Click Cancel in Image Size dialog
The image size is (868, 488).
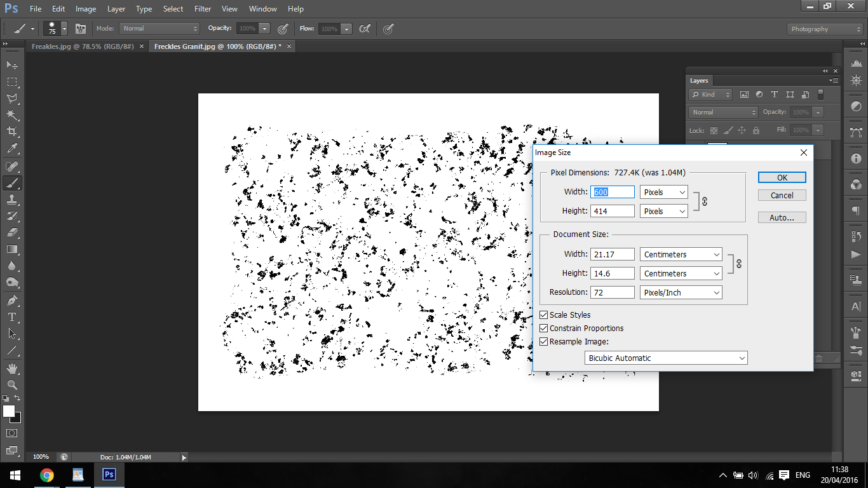(x=782, y=195)
